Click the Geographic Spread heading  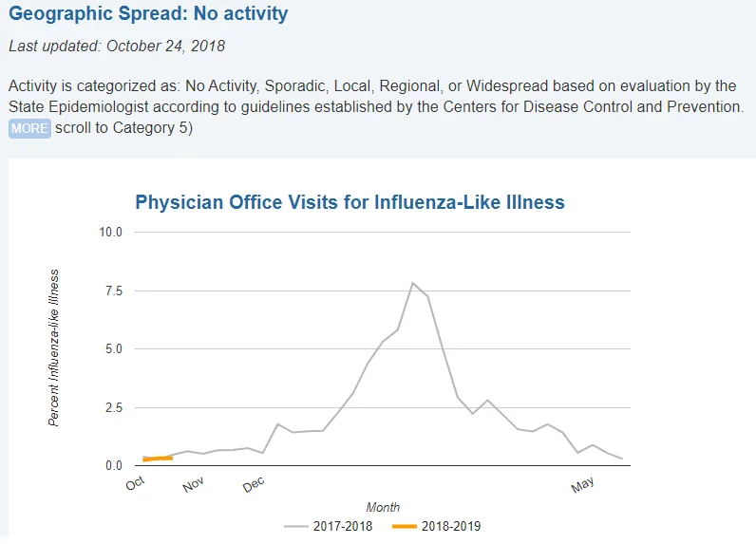tap(148, 13)
